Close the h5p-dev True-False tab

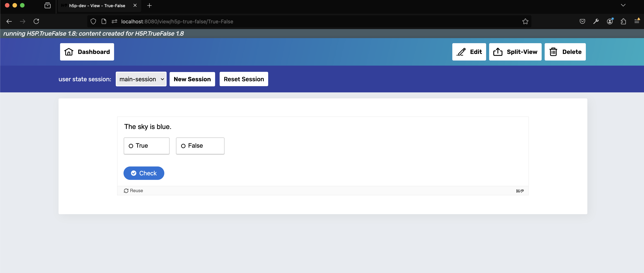[x=135, y=5]
